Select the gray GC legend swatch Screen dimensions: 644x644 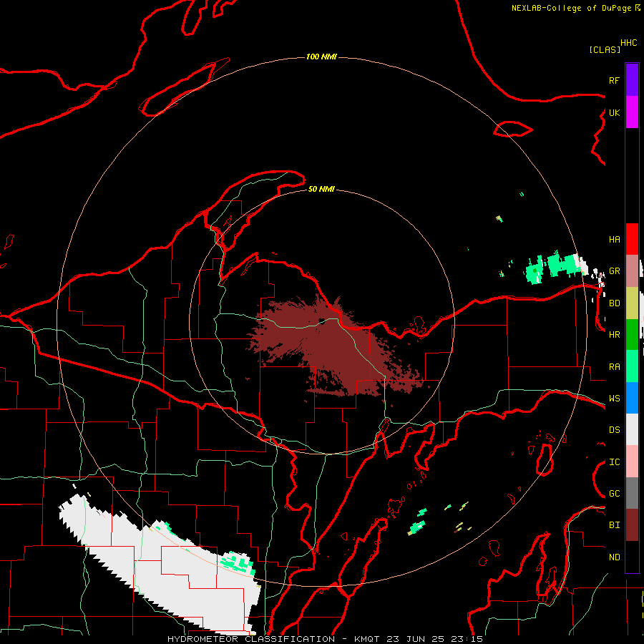[632, 493]
